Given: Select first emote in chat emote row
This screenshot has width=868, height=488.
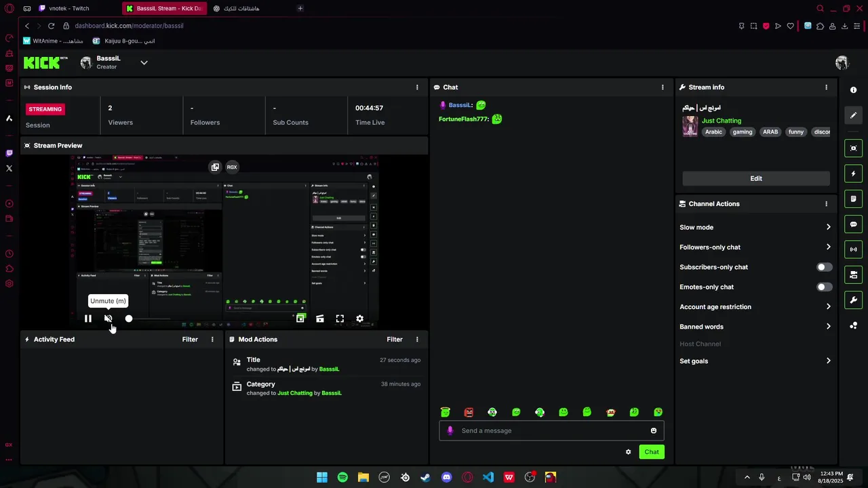Looking at the screenshot, I should tap(446, 412).
